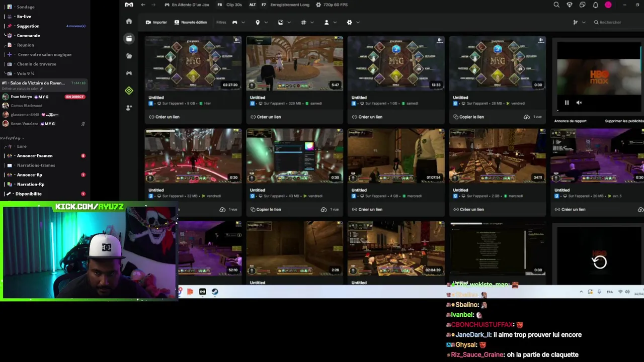Image resolution: width=644 pixels, height=362 pixels.
Task: Open the Narration-Rp Discord channel
Action: pyautogui.click(x=31, y=184)
